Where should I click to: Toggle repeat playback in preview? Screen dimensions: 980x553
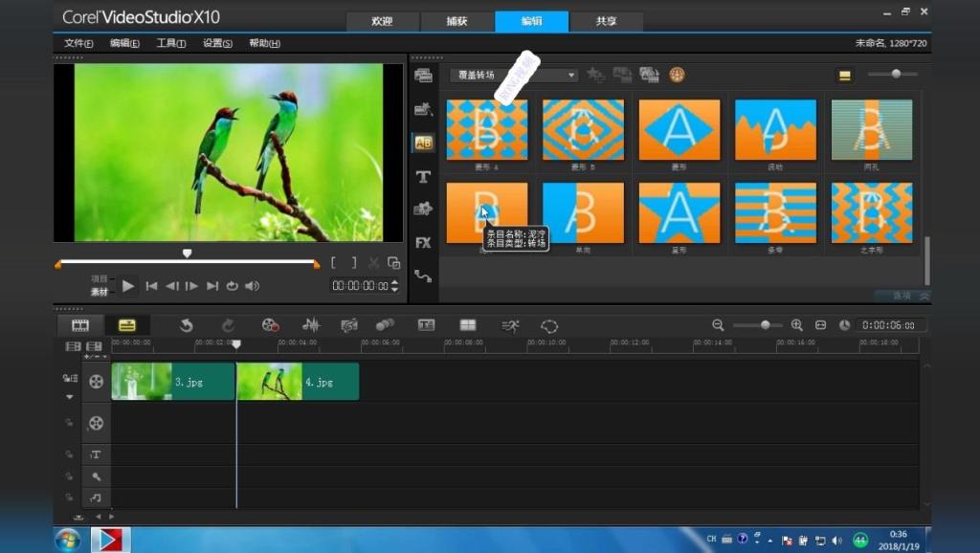233,286
